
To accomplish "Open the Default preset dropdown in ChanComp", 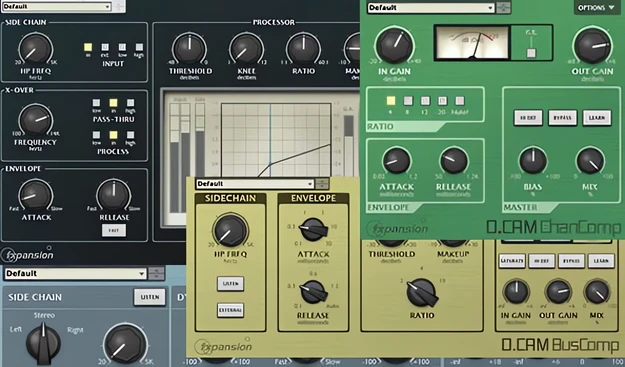I will [431, 8].
